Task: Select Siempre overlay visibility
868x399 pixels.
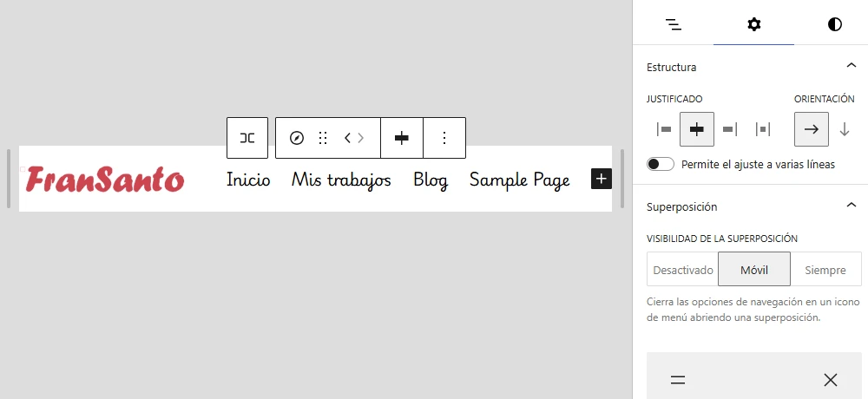Action: coord(825,270)
